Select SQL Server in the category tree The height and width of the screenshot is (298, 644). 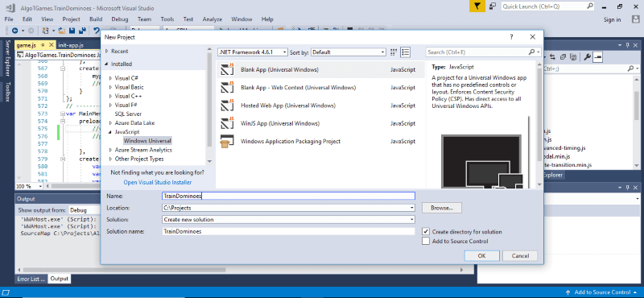coord(128,114)
